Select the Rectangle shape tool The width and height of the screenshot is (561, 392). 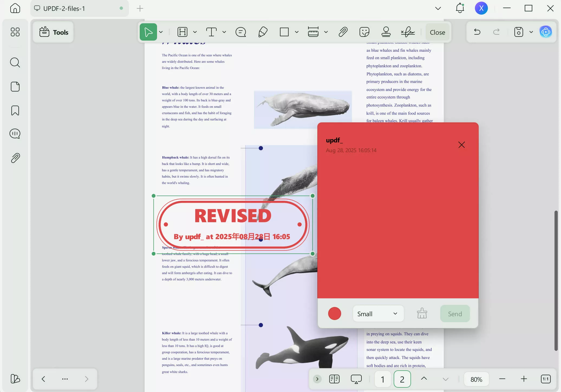pos(284,32)
